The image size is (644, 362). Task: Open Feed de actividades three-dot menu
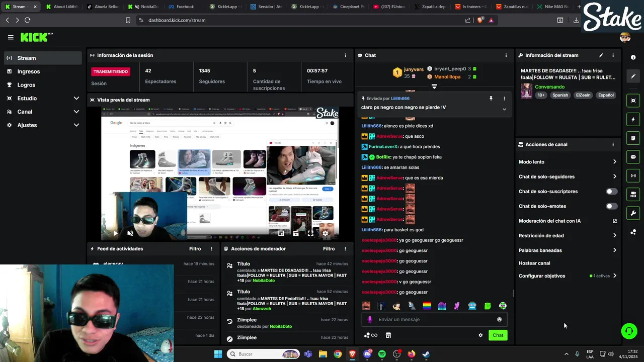click(211, 249)
